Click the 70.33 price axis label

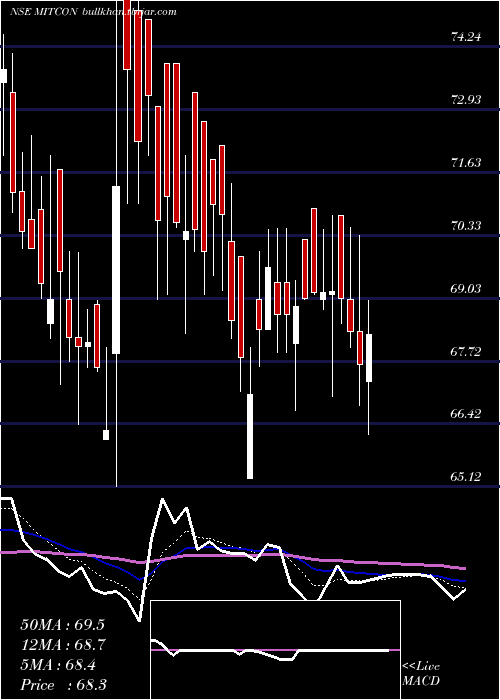[x=466, y=225]
